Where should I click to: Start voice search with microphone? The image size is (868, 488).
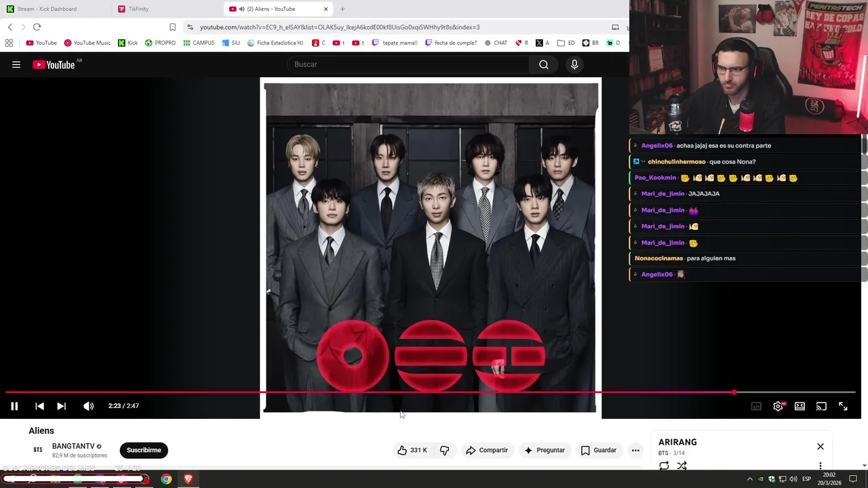574,64
